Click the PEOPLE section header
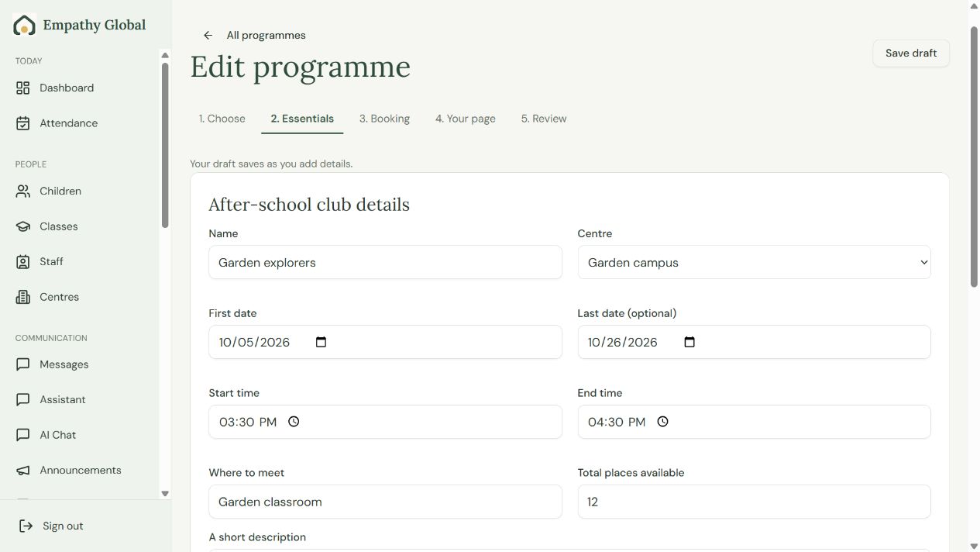Image resolution: width=980 pixels, height=552 pixels. 31,164
